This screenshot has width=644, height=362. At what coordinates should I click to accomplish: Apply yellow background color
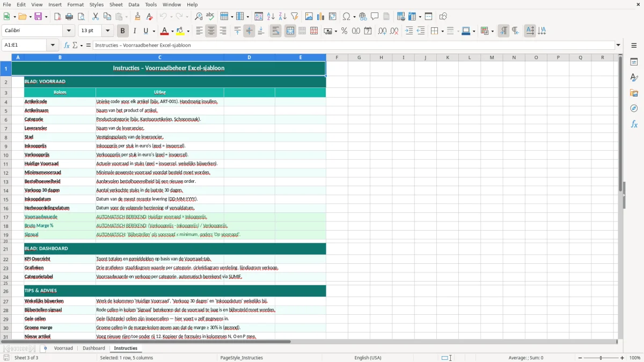180,31
